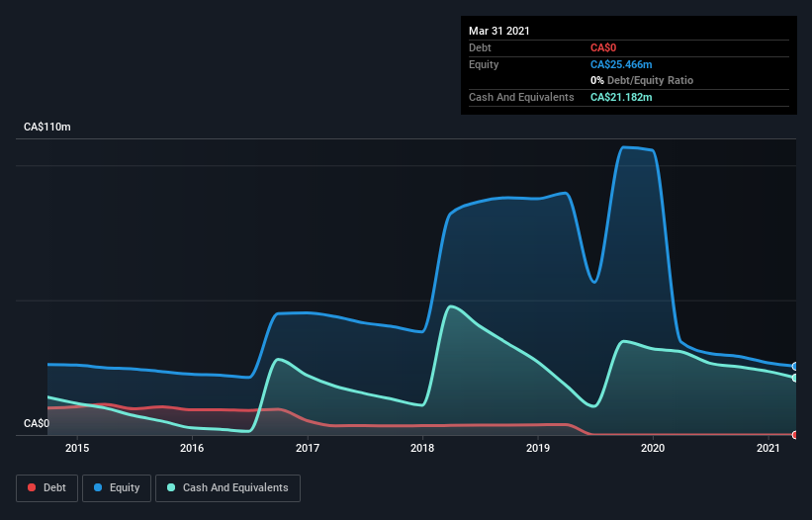This screenshot has height=520, width=812.
Task: Click the 2018 axis label
Action: pos(422,448)
